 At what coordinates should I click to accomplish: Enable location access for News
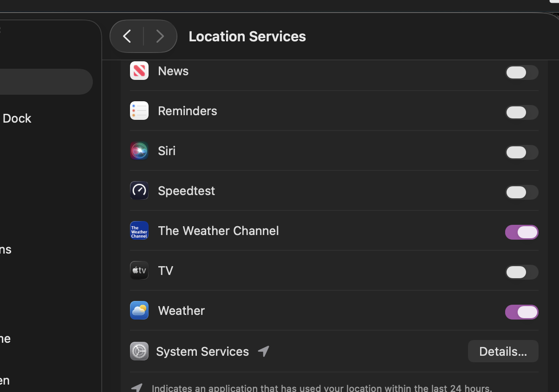pyautogui.click(x=522, y=72)
